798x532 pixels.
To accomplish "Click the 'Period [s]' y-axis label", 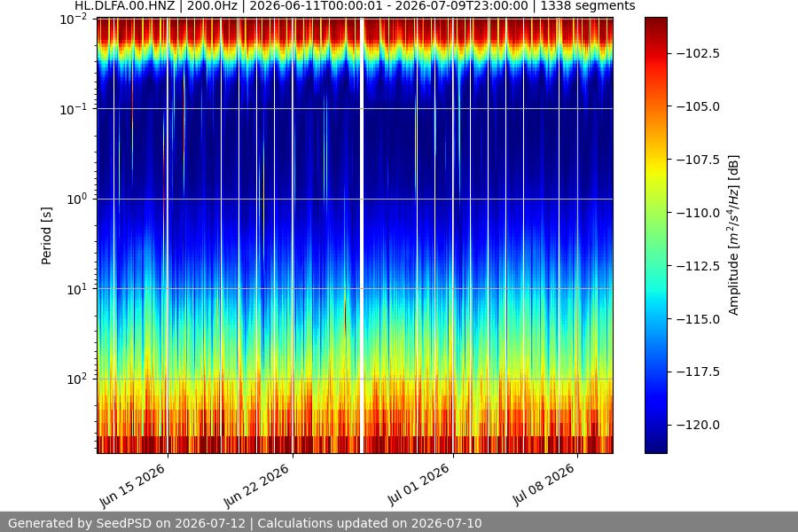I will [x=46, y=236].
